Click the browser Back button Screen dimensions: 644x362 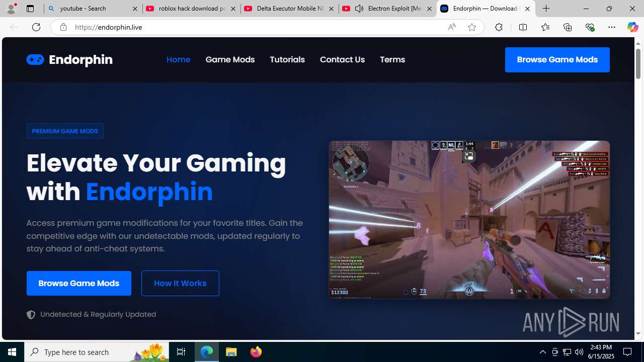click(x=14, y=27)
